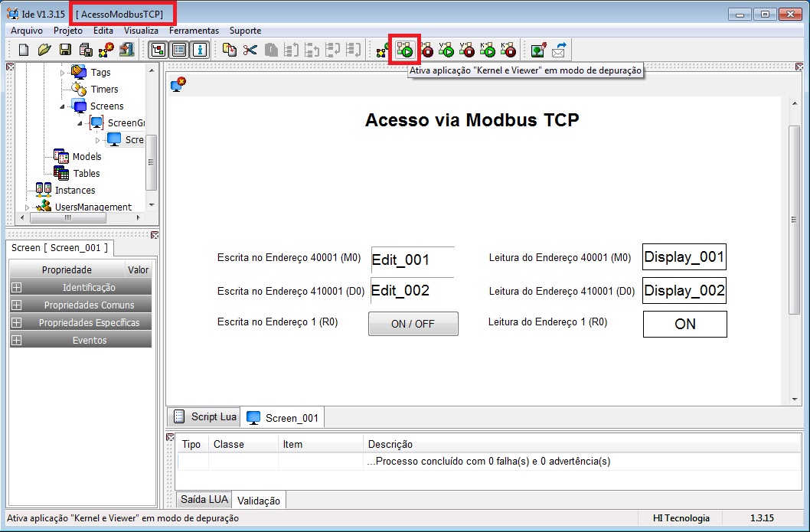Image resolution: width=810 pixels, height=532 pixels.
Task: Click the Edit_002 input field
Action: pos(413,290)
